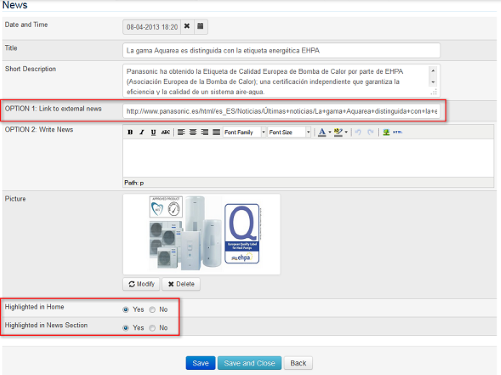This screenshot has width=501, height=375.
Task: Click the Save and Close button
Action: tap(249, 363)
